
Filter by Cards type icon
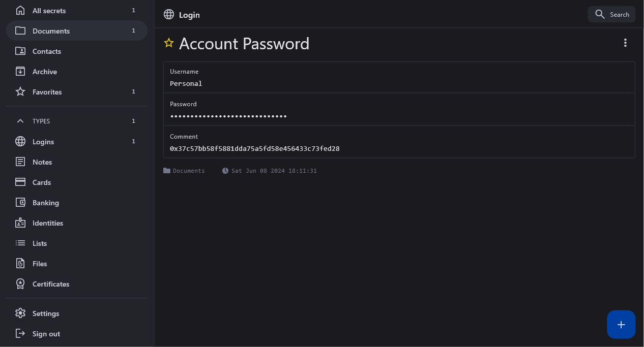pos(20,182)
